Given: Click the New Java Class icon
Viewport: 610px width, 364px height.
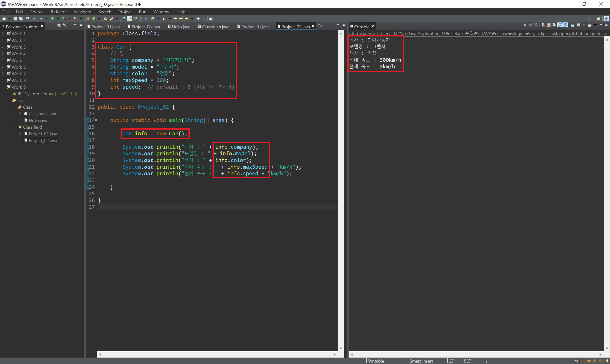Looking at the screenshot, I should [x=94, y=19].
